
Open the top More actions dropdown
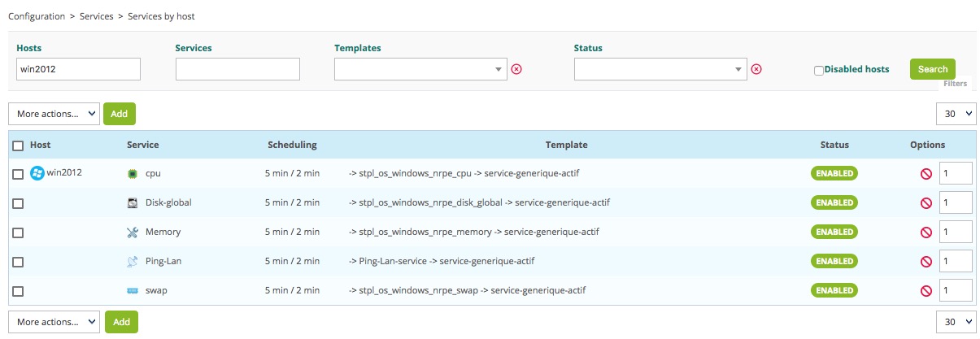pos(54,114)
